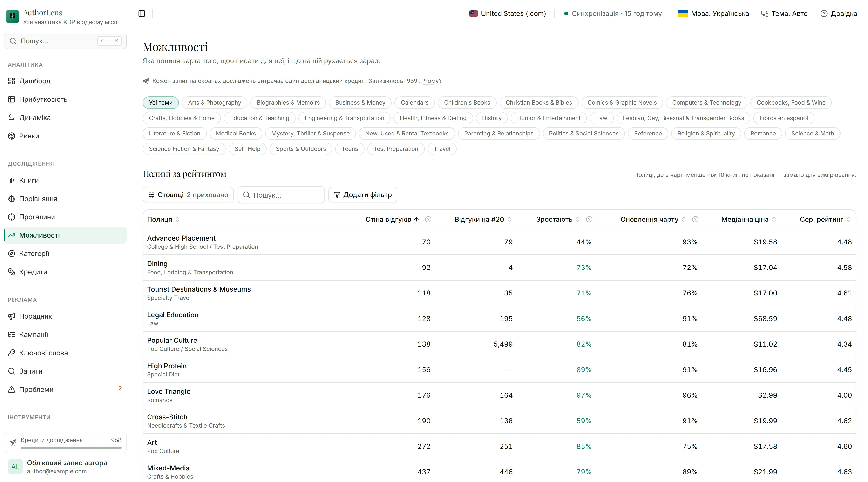
Task: Select the Усі теми filter chip
Action: point(161,102)
